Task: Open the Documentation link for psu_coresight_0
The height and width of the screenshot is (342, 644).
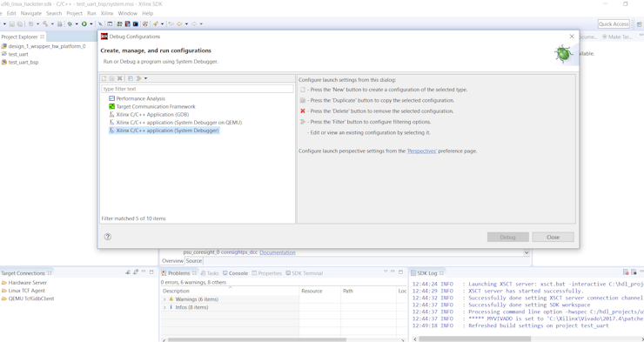Action: point(278,252)
